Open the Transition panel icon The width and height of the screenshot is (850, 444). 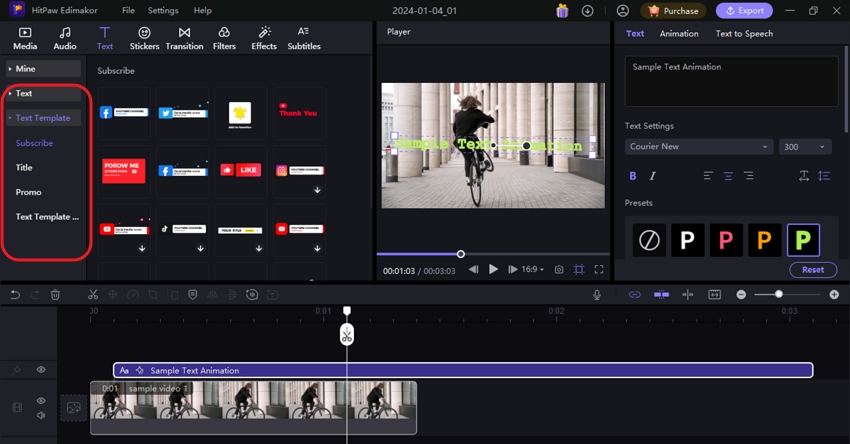click(184, 38)
